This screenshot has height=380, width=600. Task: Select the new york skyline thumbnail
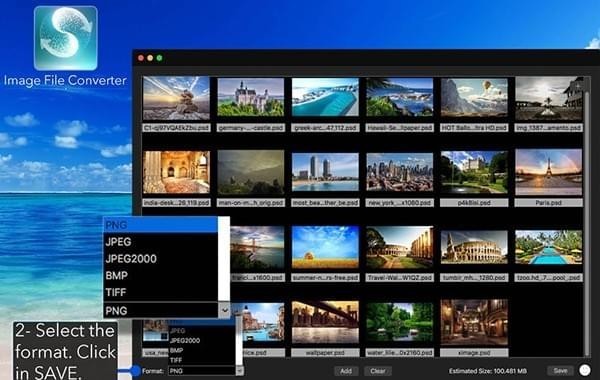[399, 172]
